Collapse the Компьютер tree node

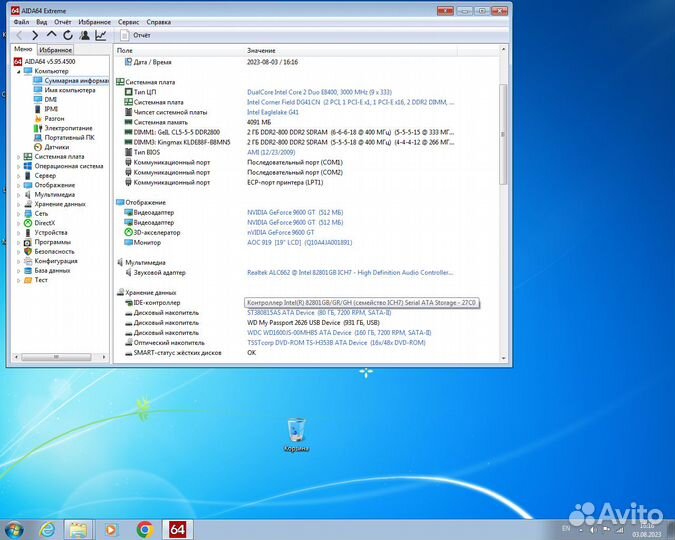pos(19,71)
